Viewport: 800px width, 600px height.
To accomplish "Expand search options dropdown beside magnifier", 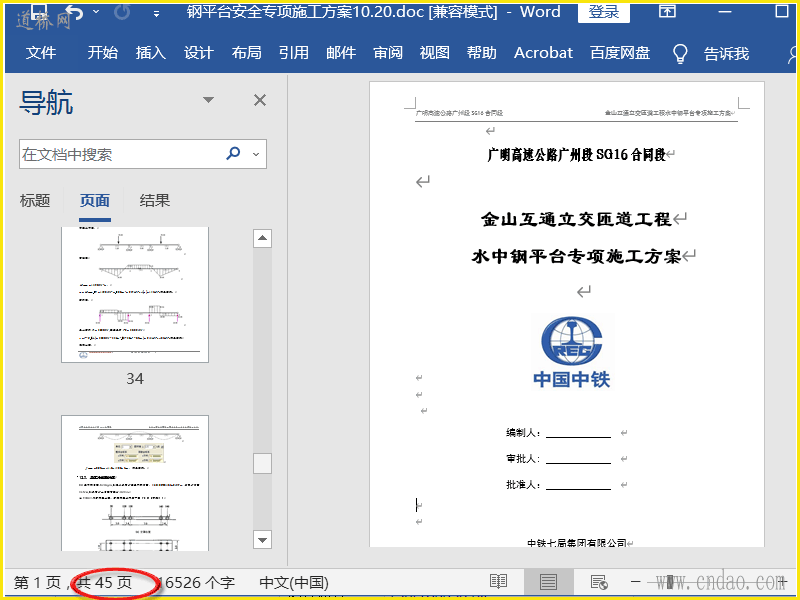I will [x=256, y=154].
